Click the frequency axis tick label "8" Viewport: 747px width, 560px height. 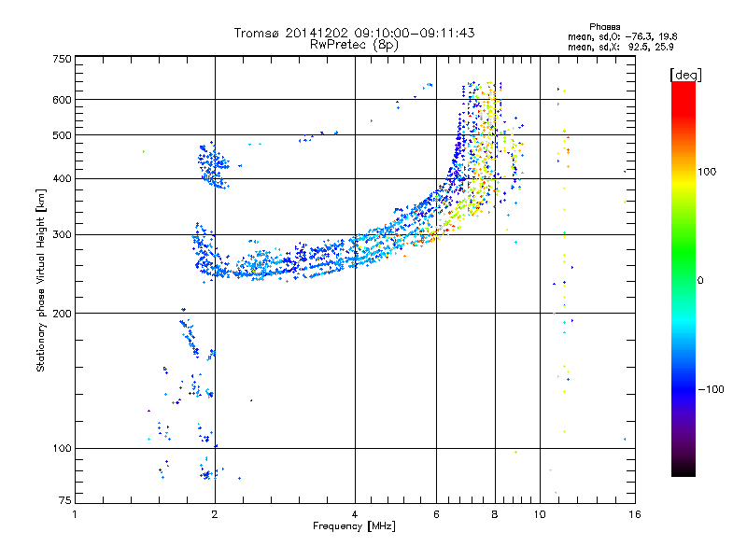[x=495, y=514]
